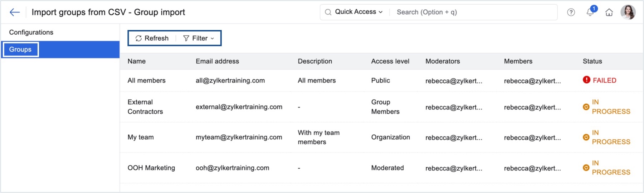Screen dimensions: 644x193
Task: Select the My team group row
Action: (141, 137)
